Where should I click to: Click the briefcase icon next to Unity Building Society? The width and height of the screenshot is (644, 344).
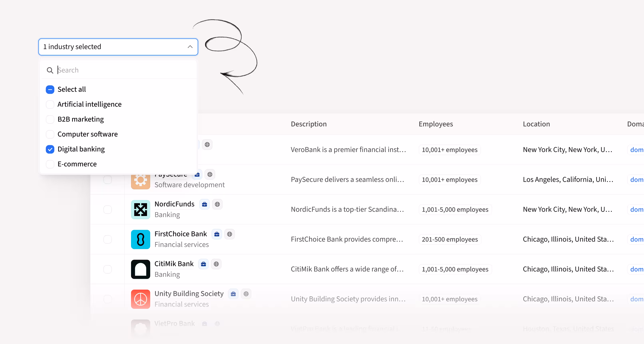coord(233,294)
